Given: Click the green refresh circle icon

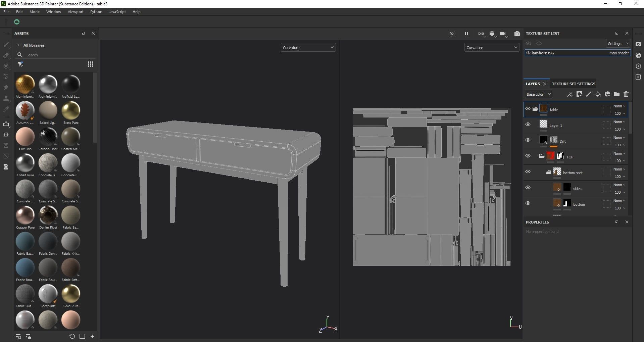Looking at the screenshot, I should coord(17,22).
